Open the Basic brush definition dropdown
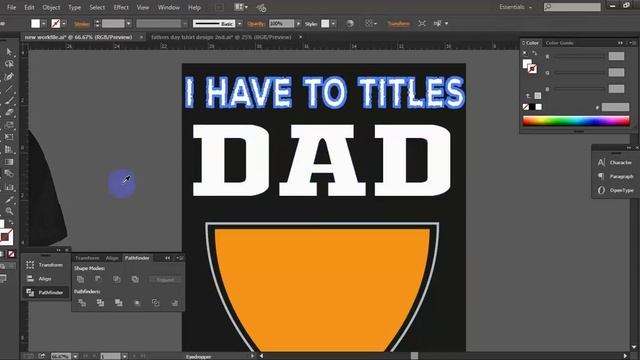 tap(240, 24)
